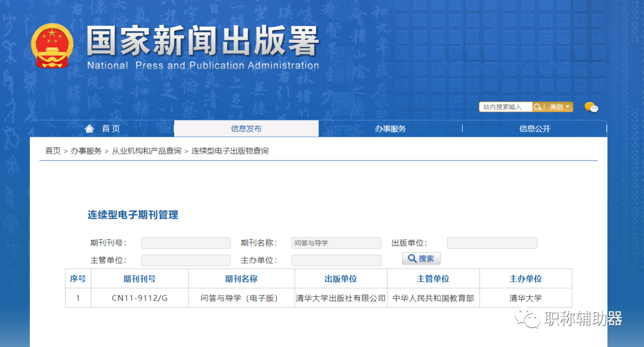Open the 办事服务 navigation menu
644x347 pixels.
click(390, 128)
